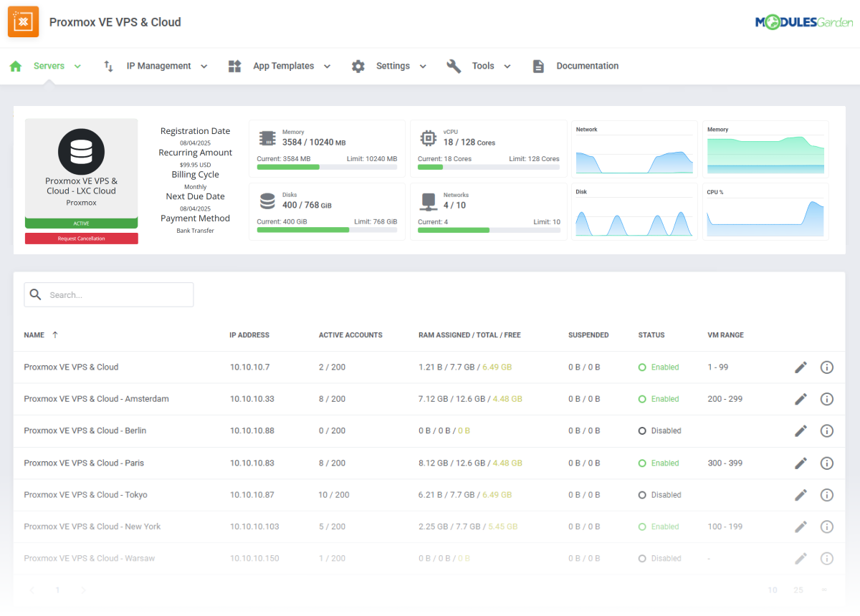The height and width of the screenshot is (616, 860).
Task: Show info for server 10.10.10.7
Action: pos(827,367)
